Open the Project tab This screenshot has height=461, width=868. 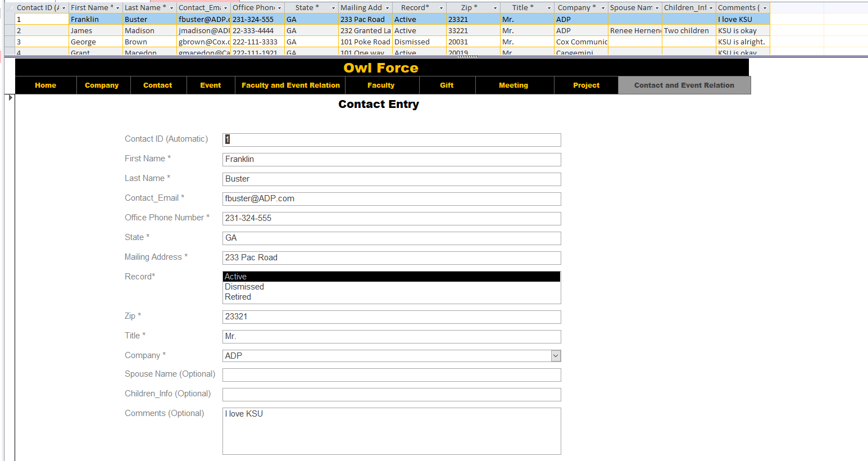(x=586, y=85)
